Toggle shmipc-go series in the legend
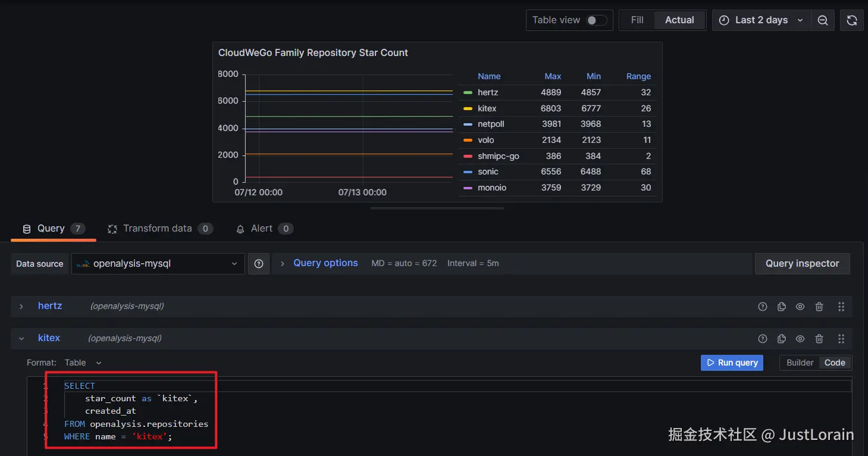The image size is (868, 456). [498, 157]
